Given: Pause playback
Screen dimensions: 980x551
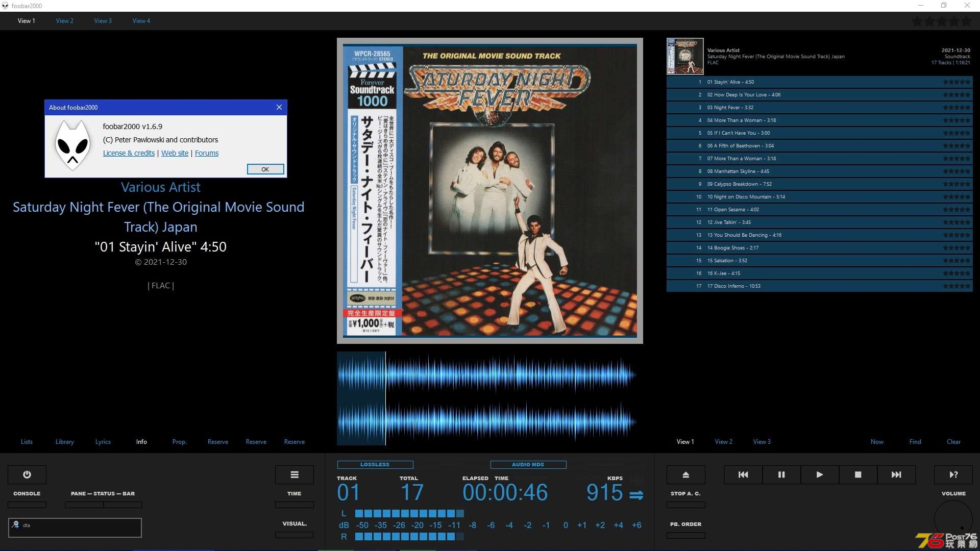Looking at the screenshot, I should coord(781,474).
